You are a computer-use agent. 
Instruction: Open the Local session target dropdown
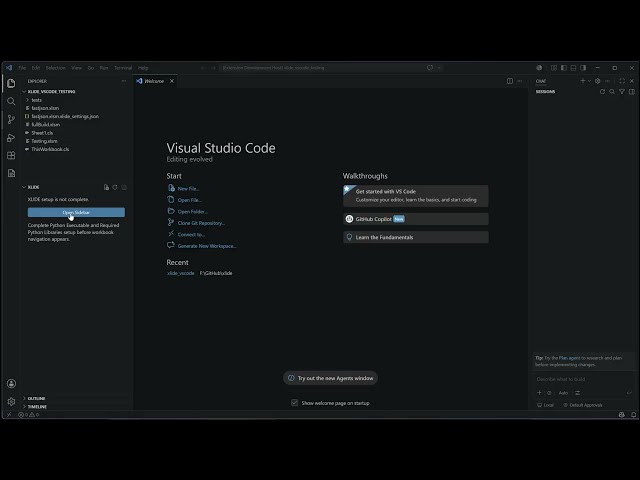(545, 405)
